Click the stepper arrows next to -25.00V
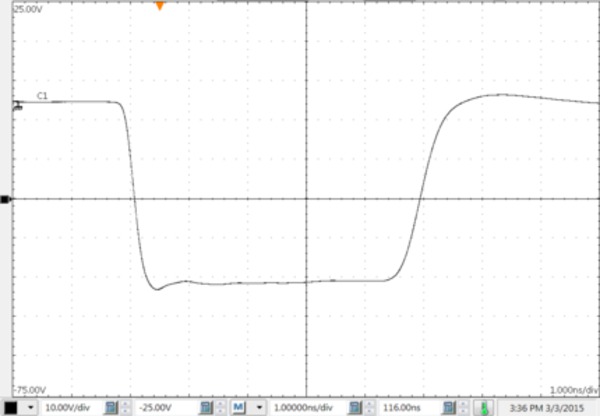The image size is (600, 416). coord(220,408)
